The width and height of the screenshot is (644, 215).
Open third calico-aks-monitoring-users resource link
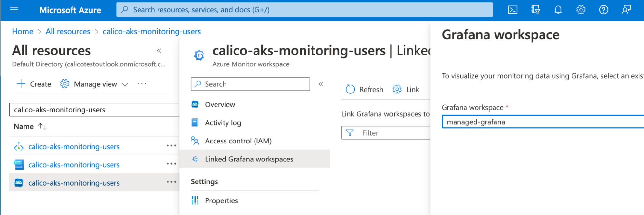click(x=74, y=183)
